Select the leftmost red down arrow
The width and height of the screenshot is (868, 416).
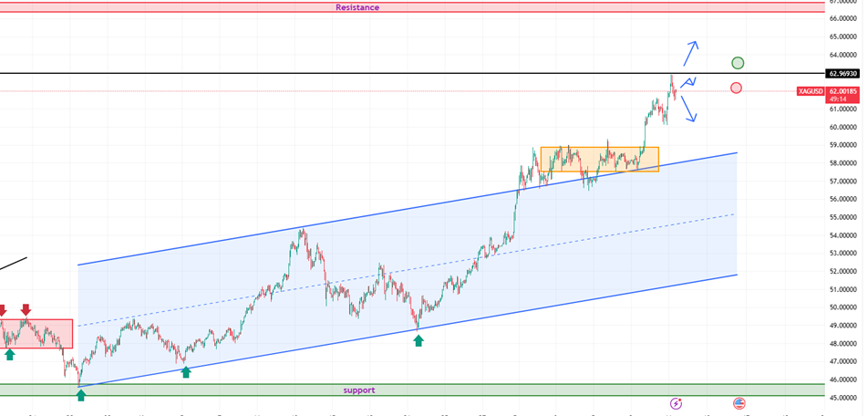coord(2,311)
